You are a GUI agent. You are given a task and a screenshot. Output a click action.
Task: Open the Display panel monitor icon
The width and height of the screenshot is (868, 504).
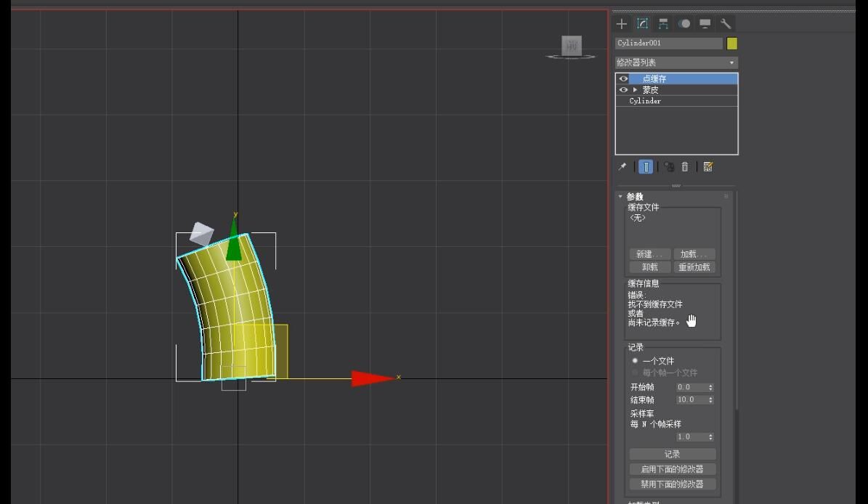click(x=705, y=24)
